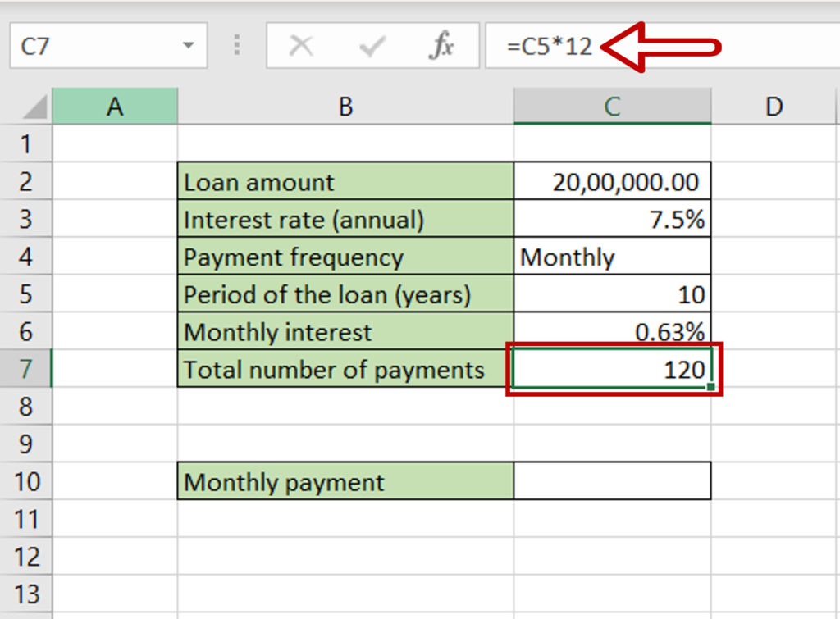Select column B header
The width and height of the screenshot is (840, 619).
click(x=345, y=106)
